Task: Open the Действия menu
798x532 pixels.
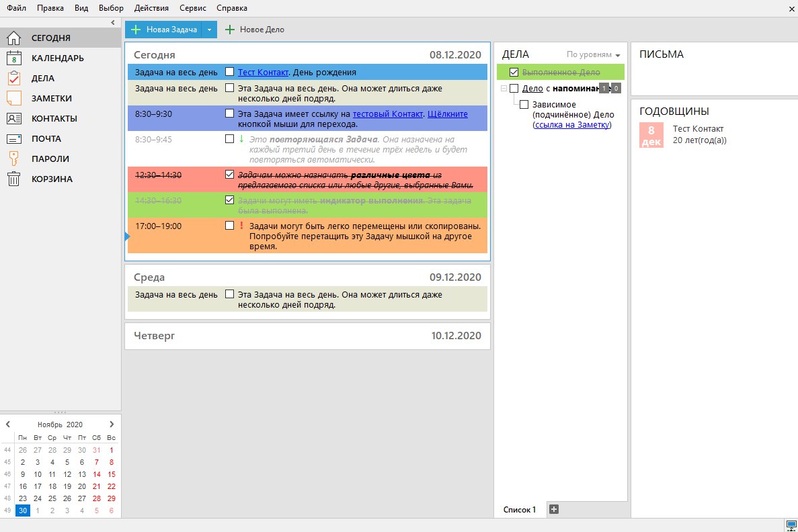Action: (x=152, y=8)
